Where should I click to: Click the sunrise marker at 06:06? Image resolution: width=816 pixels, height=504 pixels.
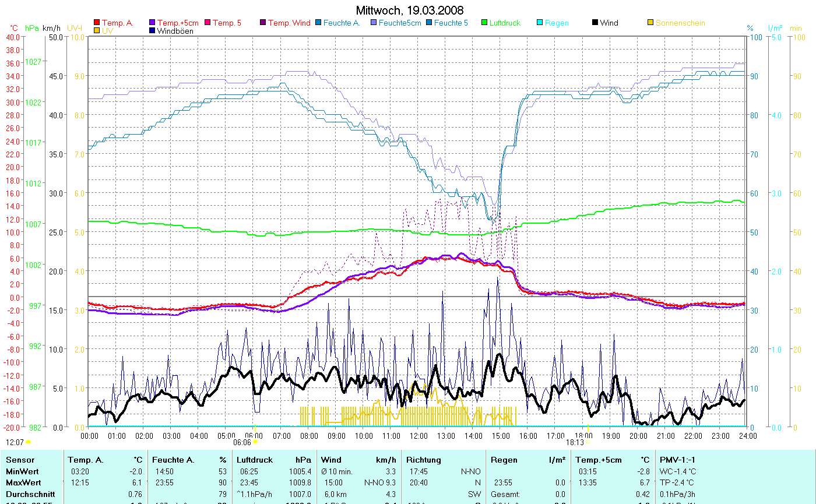point(255,442)
